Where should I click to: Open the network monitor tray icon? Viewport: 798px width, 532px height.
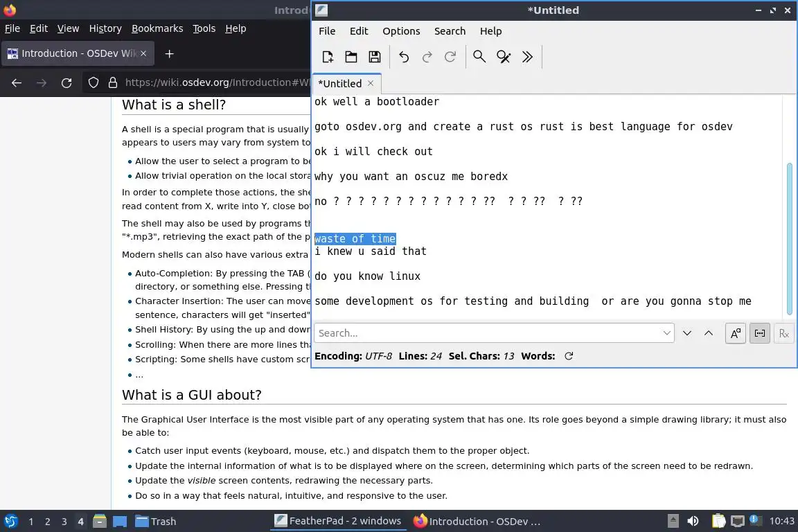tap(738, 522)
